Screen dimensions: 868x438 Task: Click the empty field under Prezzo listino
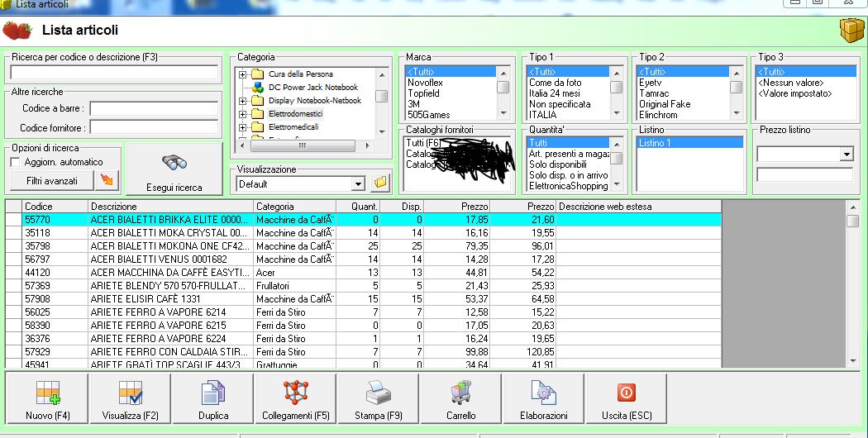click(x=805, y=174)
